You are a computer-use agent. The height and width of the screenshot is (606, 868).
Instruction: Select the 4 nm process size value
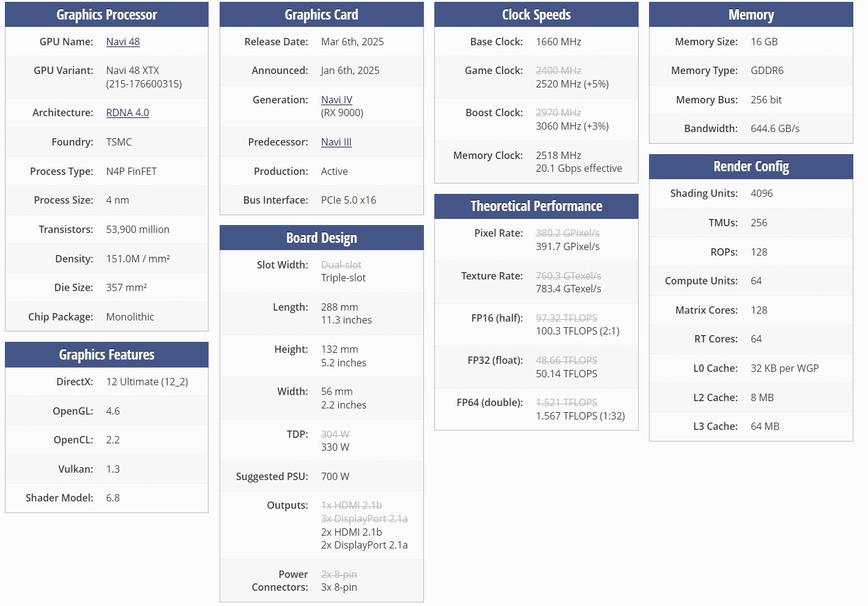117,200
